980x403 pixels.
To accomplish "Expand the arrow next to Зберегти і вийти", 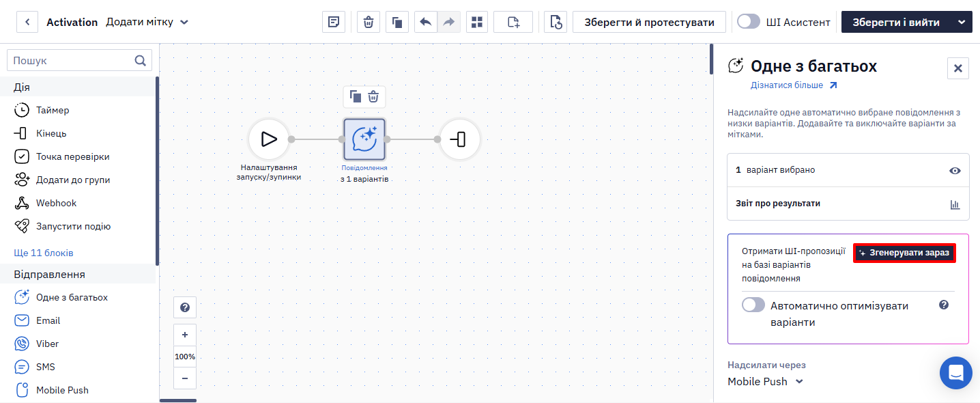I will coord(962,22).
